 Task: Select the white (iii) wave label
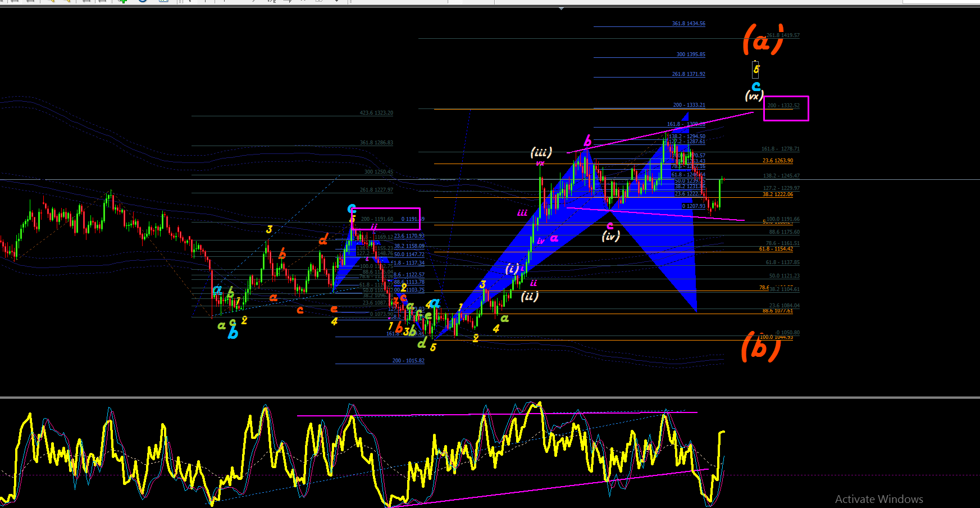click(541, 152)
